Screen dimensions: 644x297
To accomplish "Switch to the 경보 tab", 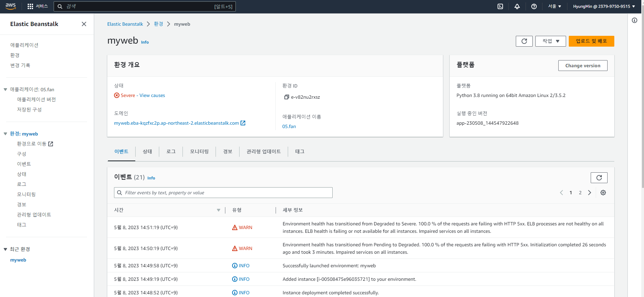I will coord(228,152).
